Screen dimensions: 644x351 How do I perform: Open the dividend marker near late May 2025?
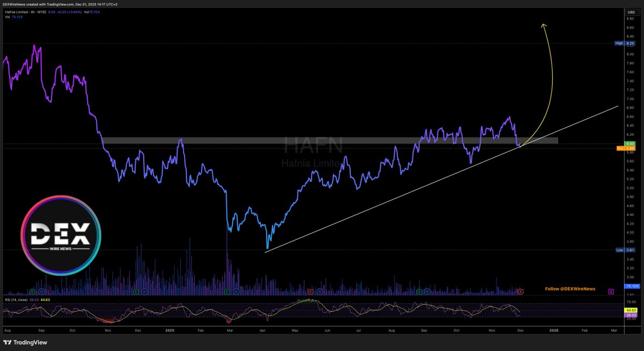point(320,291)
